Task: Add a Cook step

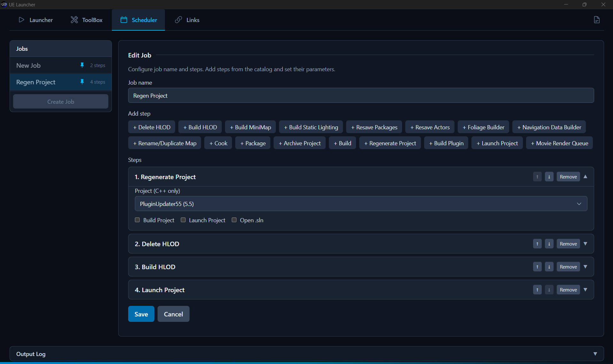Action: click(x=218, y=143)
